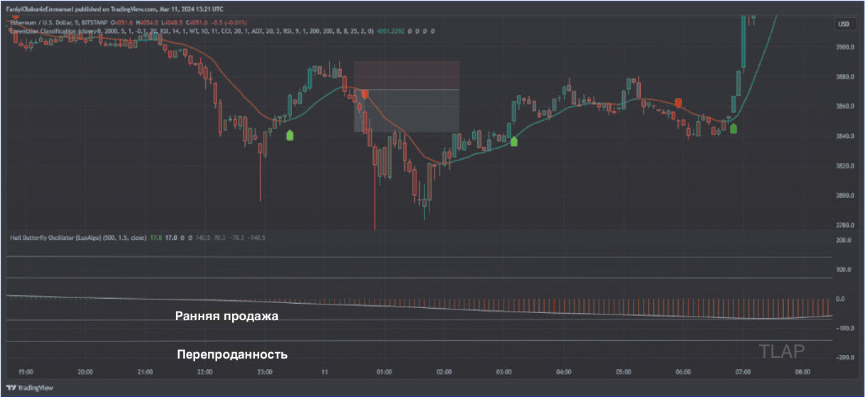Screen dimensions: 868x397
Task: Click the 3780.0 price axis label
Action: (x=845, y=225)
